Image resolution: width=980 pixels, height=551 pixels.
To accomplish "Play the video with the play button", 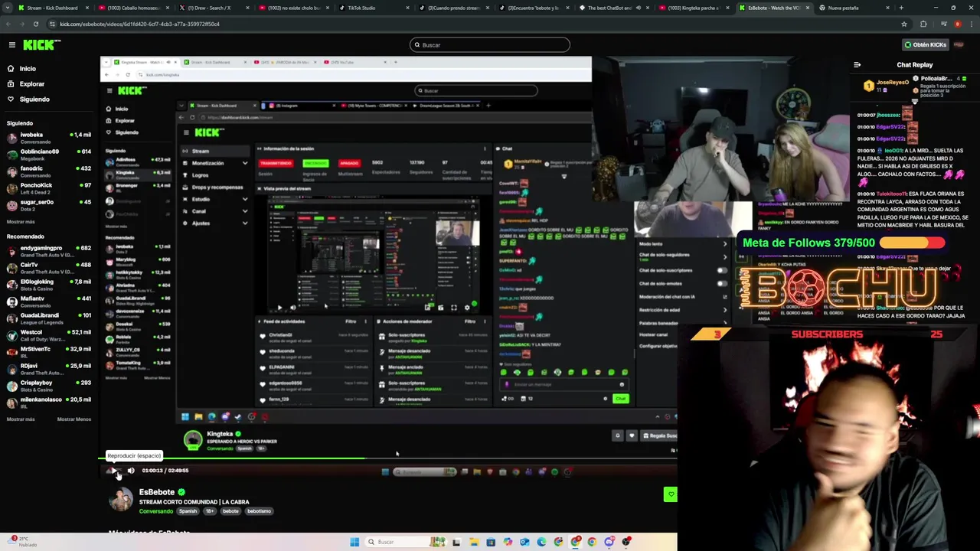I will (113, 471).
